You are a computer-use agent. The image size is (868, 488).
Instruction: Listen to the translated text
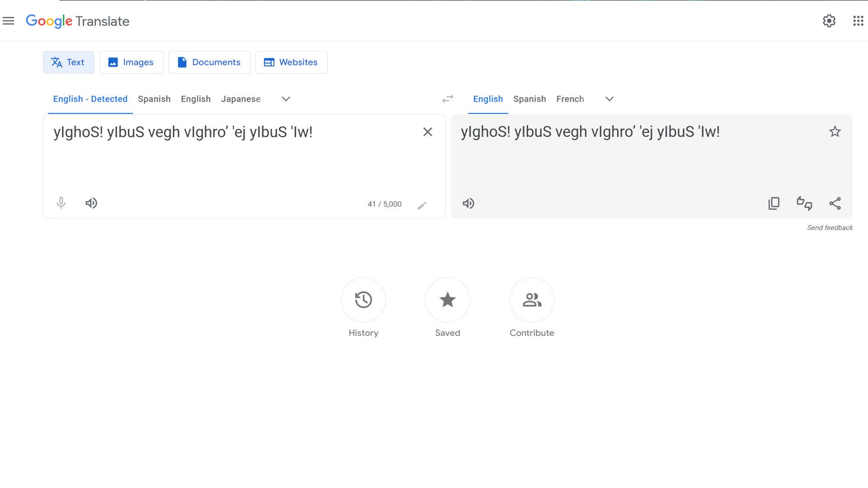pos(468,203)
